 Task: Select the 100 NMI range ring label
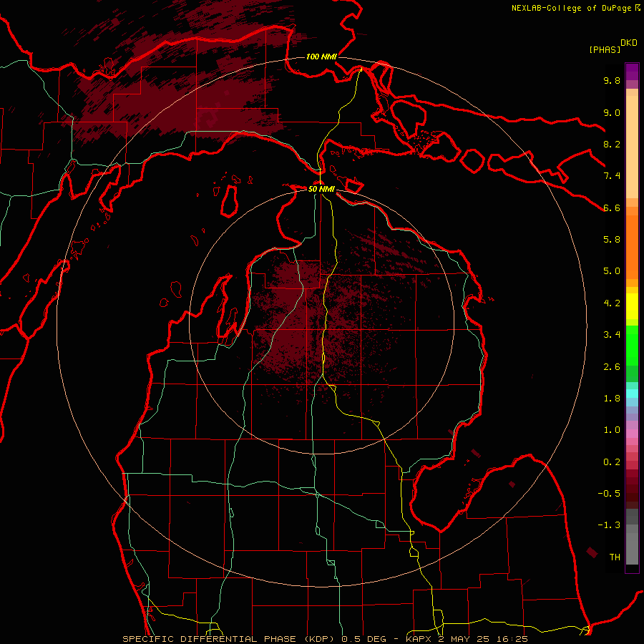click(x=321, y=57)
